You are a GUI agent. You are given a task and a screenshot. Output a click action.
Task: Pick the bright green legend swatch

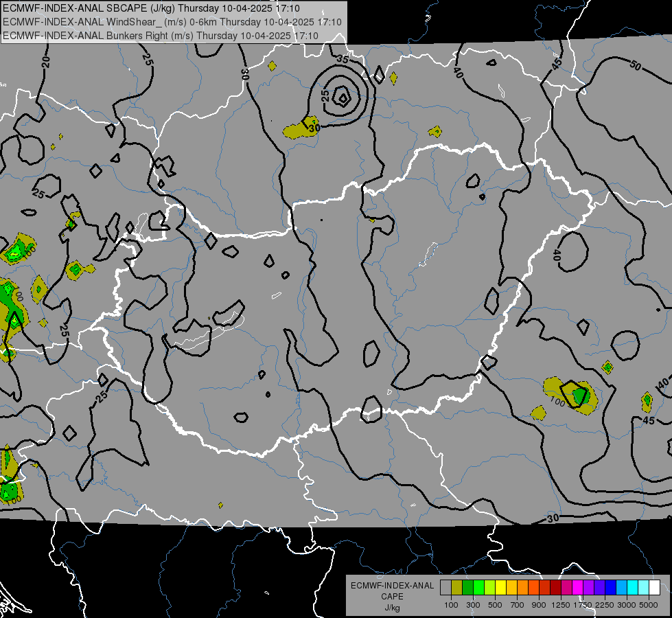pyautogui.click(x=478, y=588)
